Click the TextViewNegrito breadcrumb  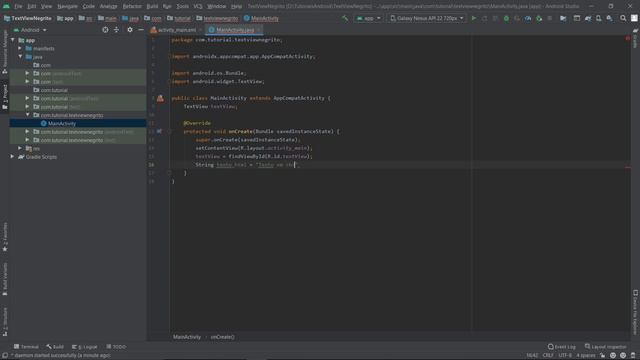[28, 18]
